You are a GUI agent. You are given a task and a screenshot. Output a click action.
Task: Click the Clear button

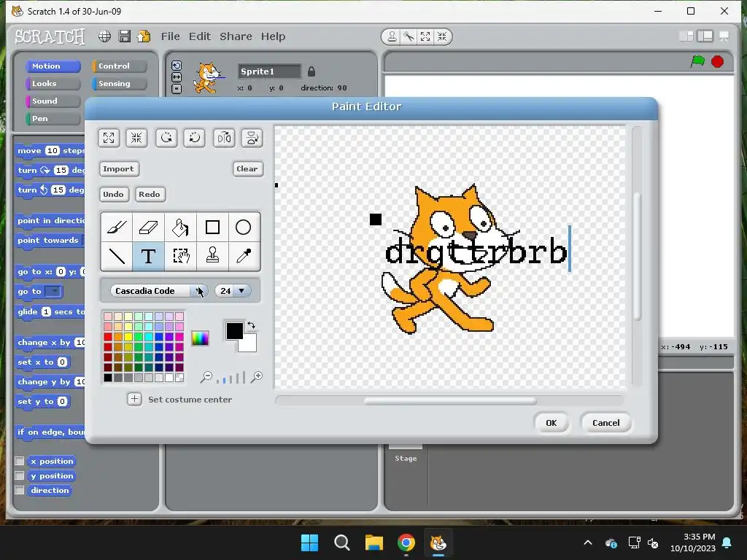[x=247, y=168]
